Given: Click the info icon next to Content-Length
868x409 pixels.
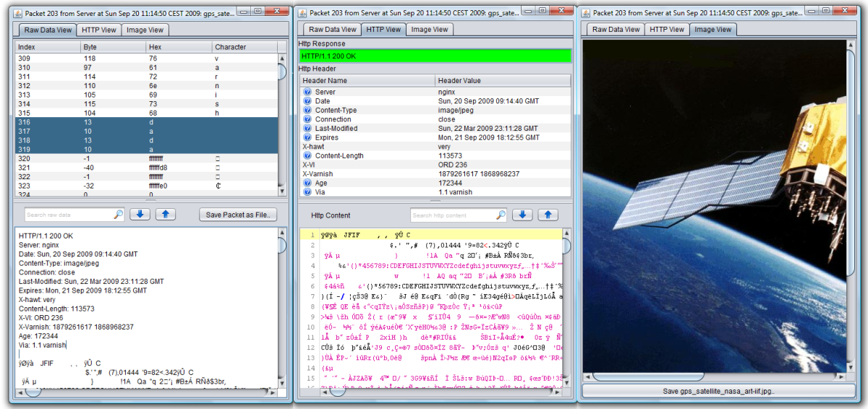Looking at the screenshot, I should pos(307,155).
